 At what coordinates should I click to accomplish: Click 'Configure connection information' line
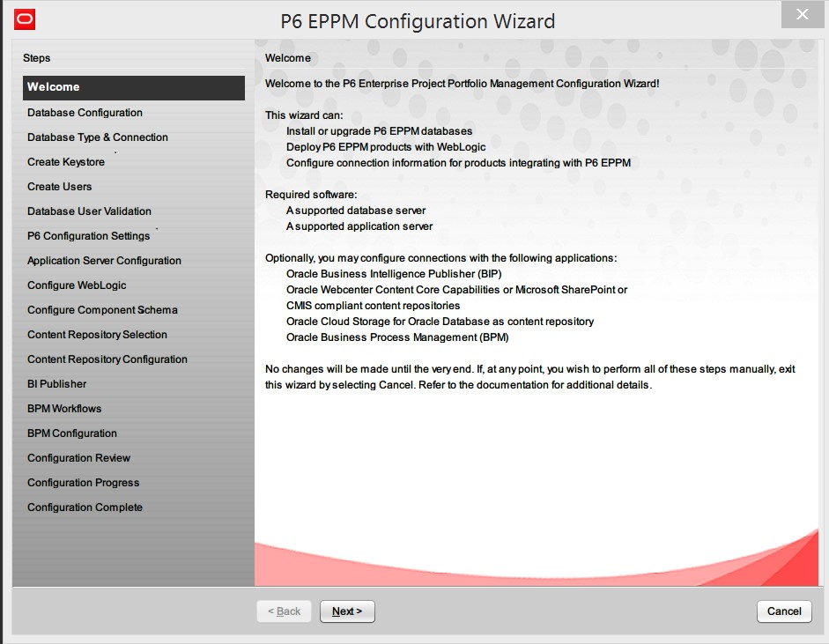pos(458,163)
